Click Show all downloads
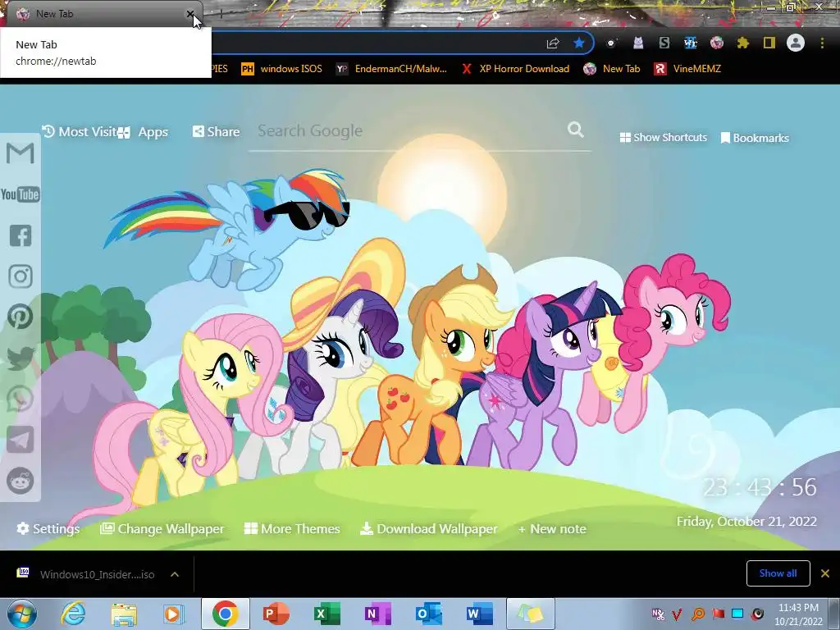The height and width of the screenshot is (630, 840). [778, 573]
